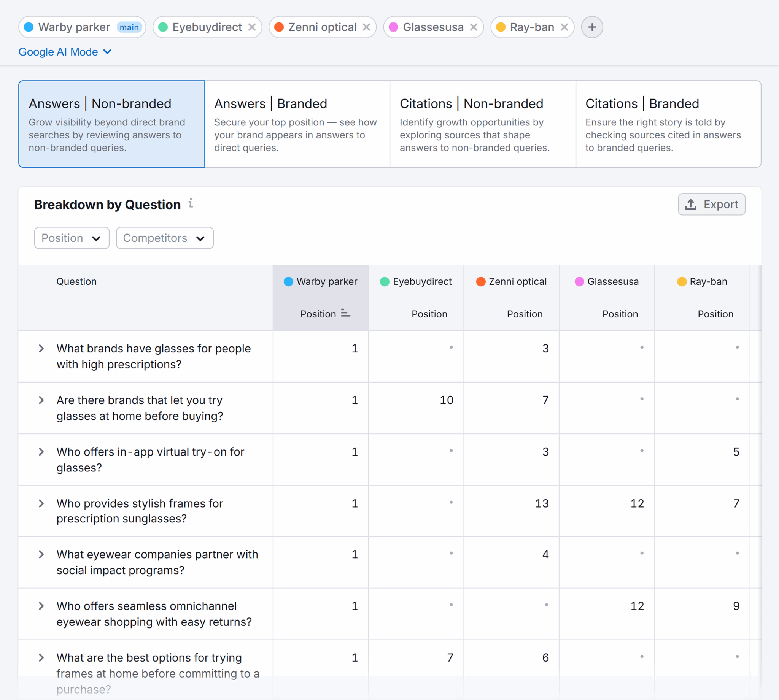Click green dot in Eyebuydirect chip
Viewport: 779px width, 700px height.
pos(163,27)
